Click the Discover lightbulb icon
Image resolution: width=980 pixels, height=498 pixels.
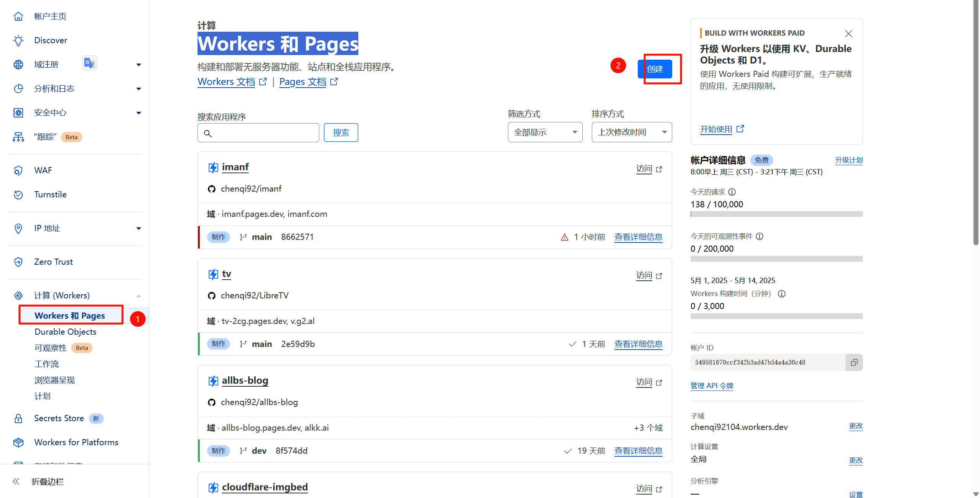tap(18, 40)
